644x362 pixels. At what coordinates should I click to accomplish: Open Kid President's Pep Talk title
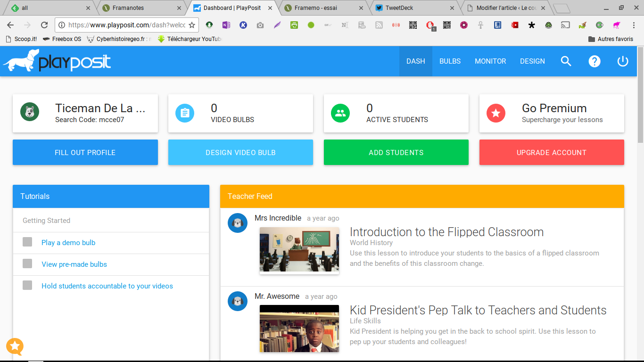478,310
